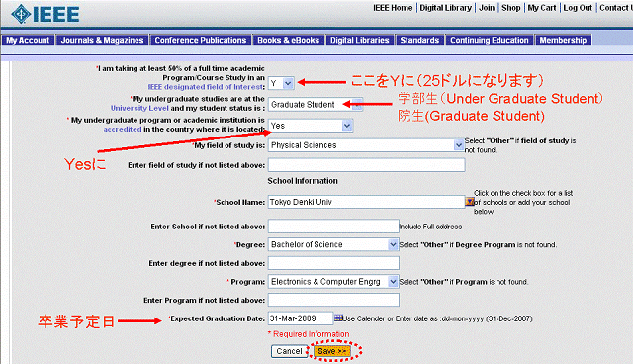
Task: Visit the Shop link
Action: 511,8
